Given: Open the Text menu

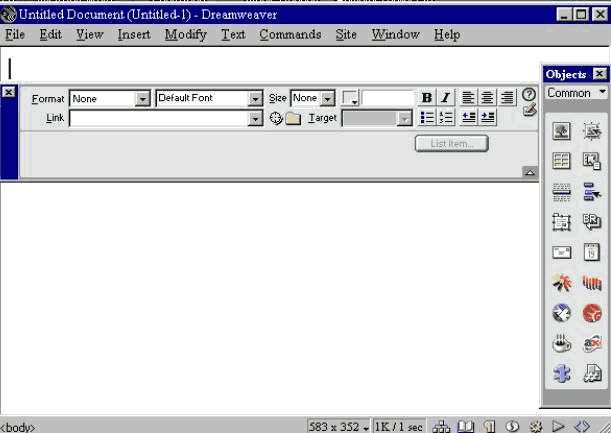Looking at the screenshot, I should (233, 35).
